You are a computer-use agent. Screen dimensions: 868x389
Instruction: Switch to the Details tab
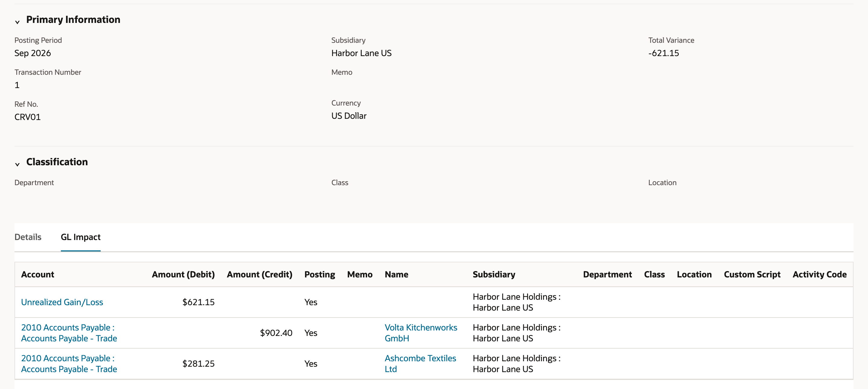click(28, 237)
